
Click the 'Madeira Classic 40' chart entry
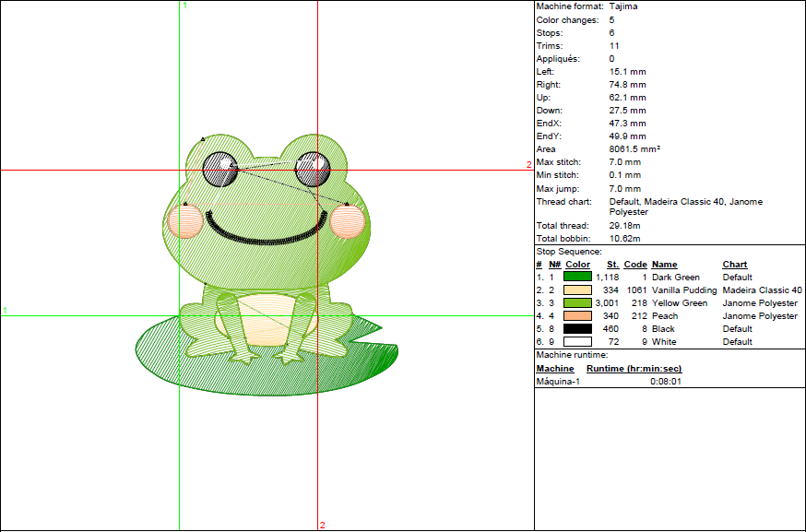(x=762, y=290)
